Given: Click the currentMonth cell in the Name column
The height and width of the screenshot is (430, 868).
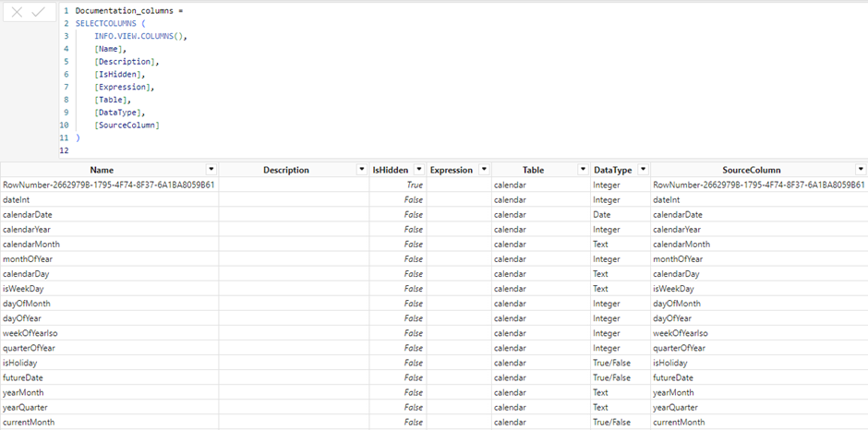Looking at the screenshot, I should pos(29,422).
